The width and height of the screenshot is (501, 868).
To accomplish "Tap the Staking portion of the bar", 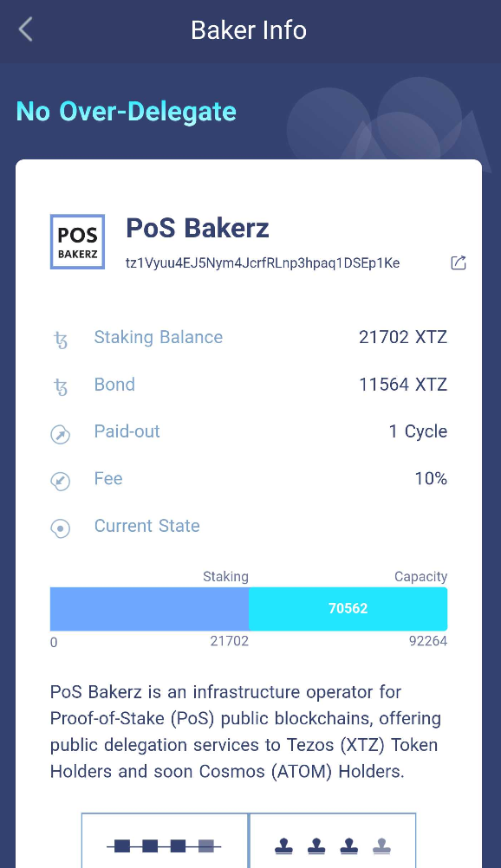I will coord(150,609).
